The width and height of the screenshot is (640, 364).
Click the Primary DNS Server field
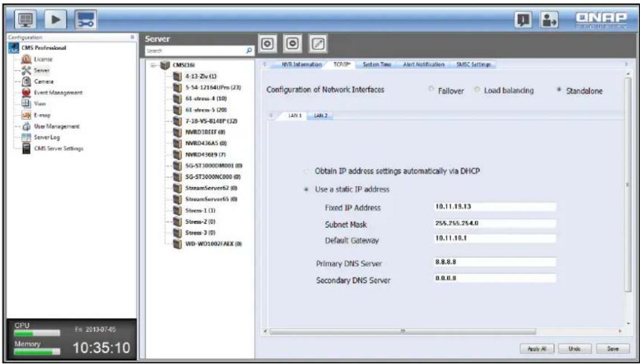coord(494,262)
